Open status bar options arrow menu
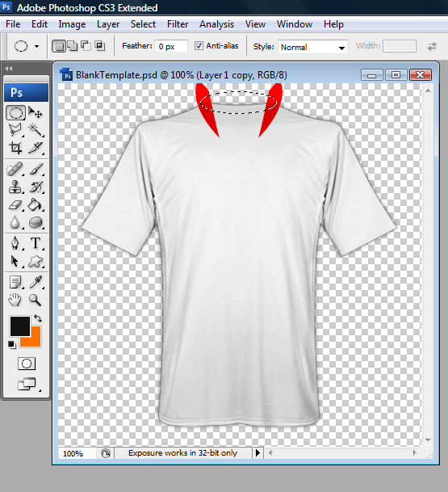Image resolution: width=448 pixels, height=492 pixels. [257, 453]
